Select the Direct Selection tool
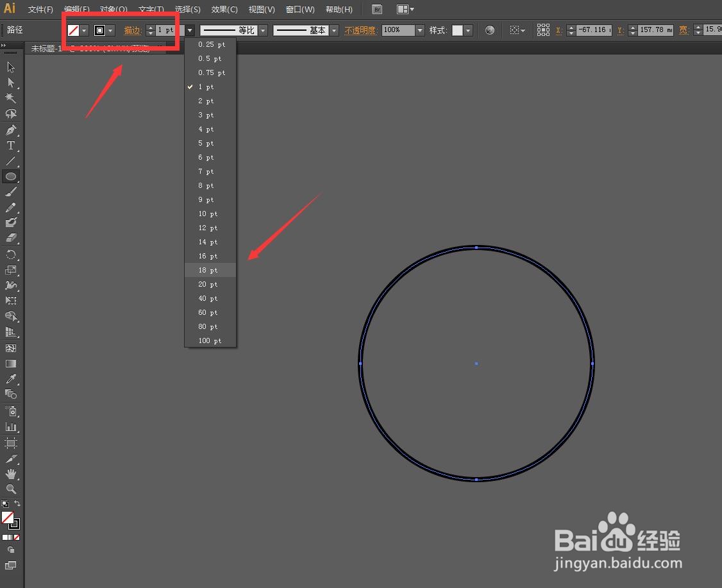 point(11,83)
